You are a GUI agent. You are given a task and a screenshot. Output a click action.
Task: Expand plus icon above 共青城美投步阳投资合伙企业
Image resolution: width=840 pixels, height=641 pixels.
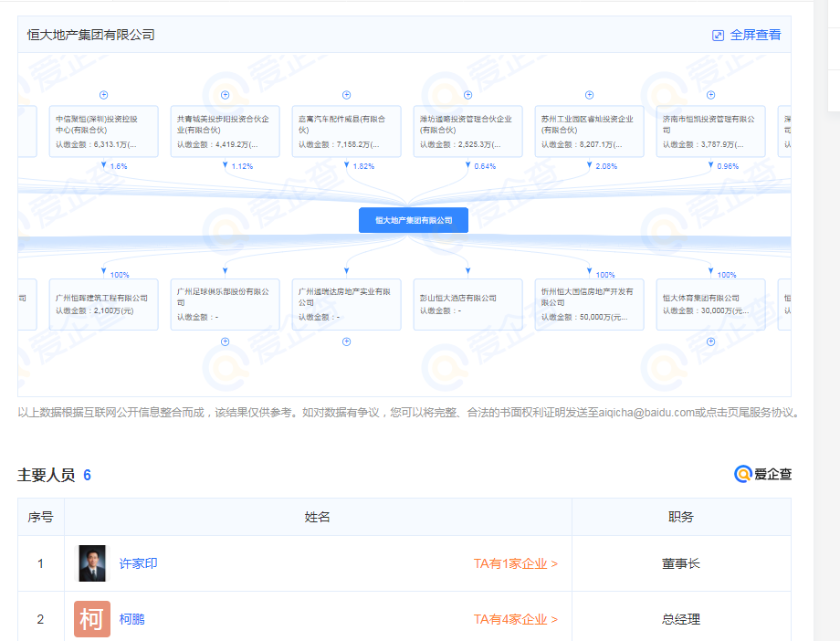tap(225, 95)
